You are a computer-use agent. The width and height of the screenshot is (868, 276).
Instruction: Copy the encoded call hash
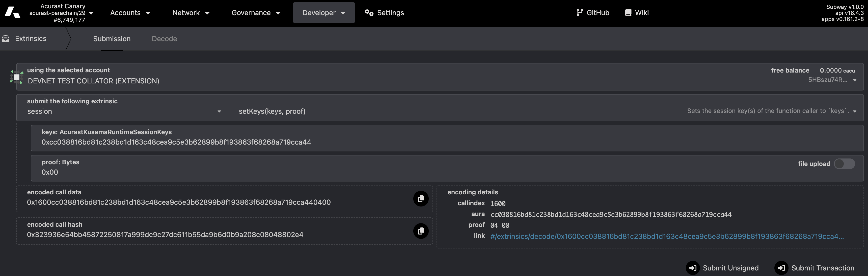click(421, 231)
